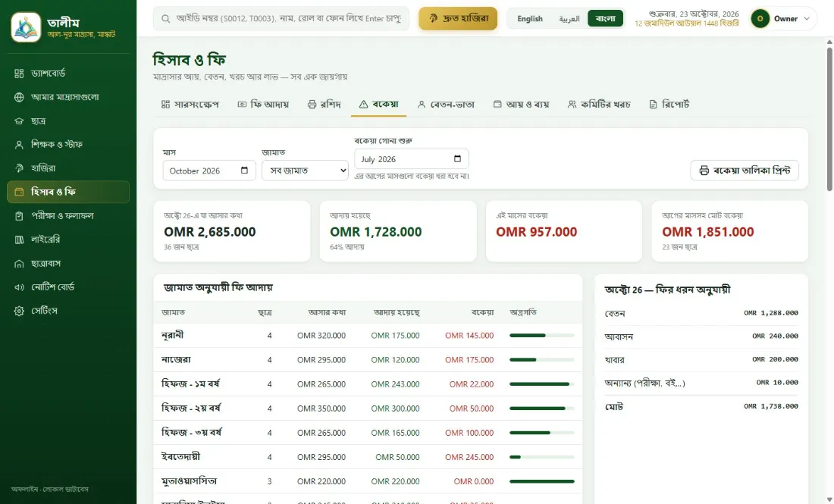
Task: Open আমার মাদ্রাসাগুলো globe icon
Action: point(19,97)
